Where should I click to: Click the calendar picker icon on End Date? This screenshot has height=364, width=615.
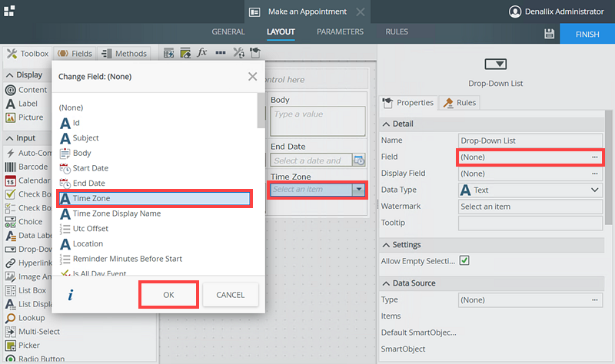click(x=359, y=160)
